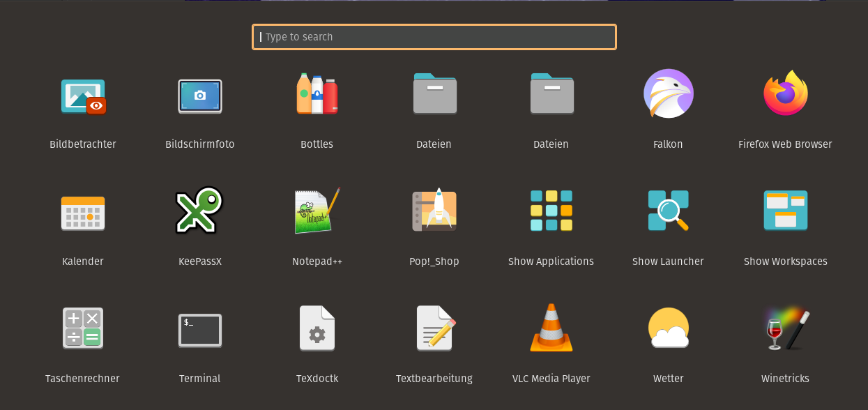Viewport: 868px width, 410px height.
Task: Open Firefox Web Browser
Action: [786, 93]
